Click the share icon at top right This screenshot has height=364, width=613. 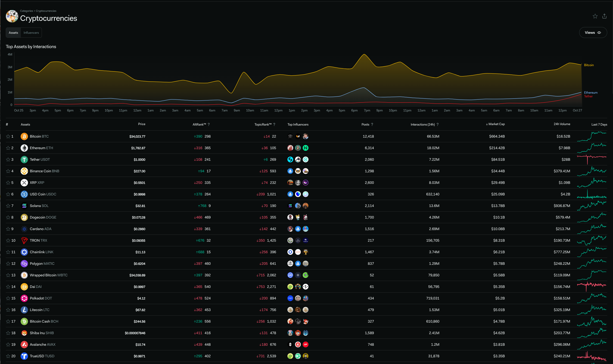coord(604,16)
